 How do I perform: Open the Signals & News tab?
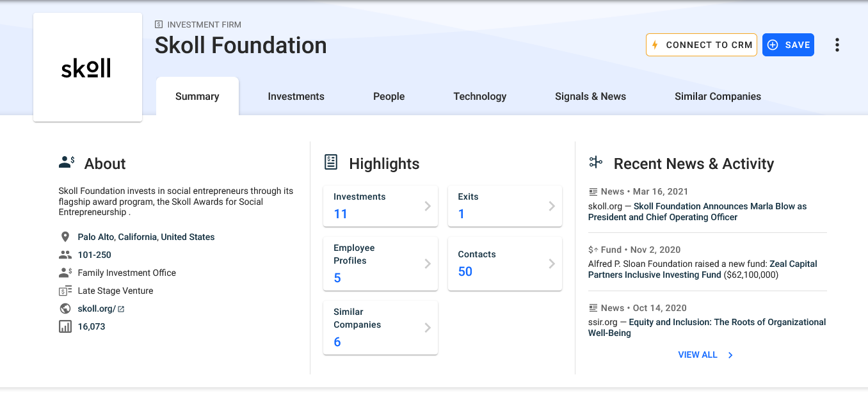[590, 97]
